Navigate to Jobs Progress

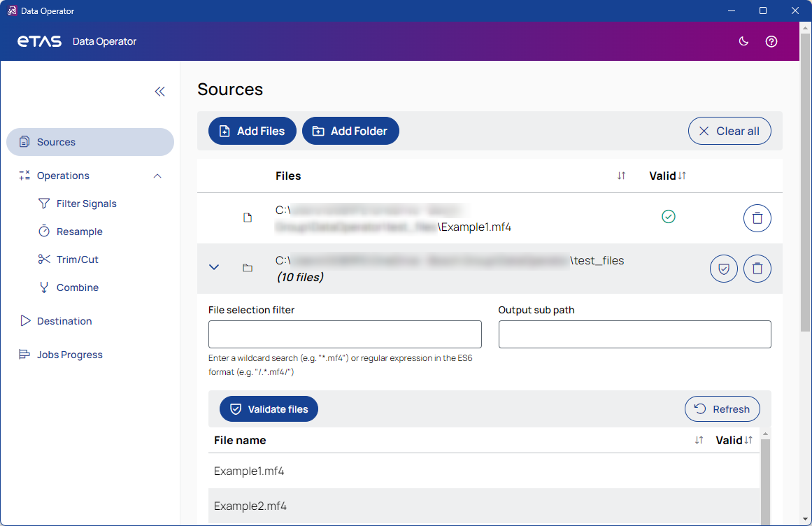(69, 355)
